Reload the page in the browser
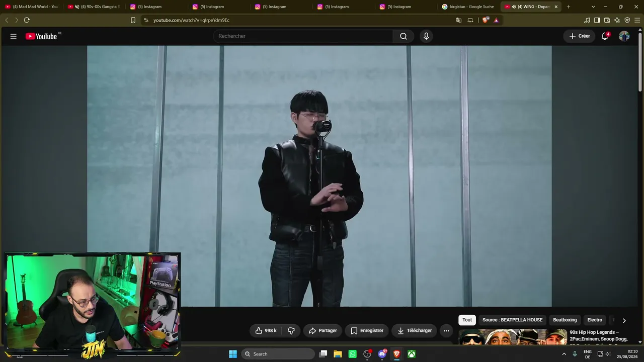 (x=27, y=20)
